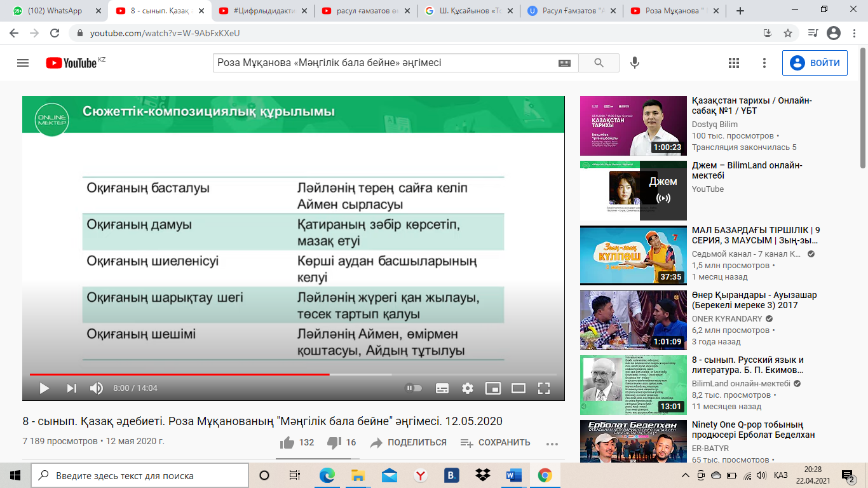Screen dimensions: 868x488
Task: Save the video with СОХРАНИТЬ
Action: point(496,442)
